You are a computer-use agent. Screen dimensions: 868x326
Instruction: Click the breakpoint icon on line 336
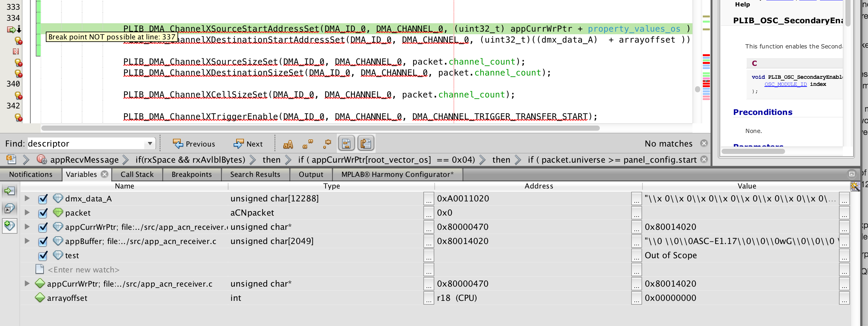tap(18, 40)
